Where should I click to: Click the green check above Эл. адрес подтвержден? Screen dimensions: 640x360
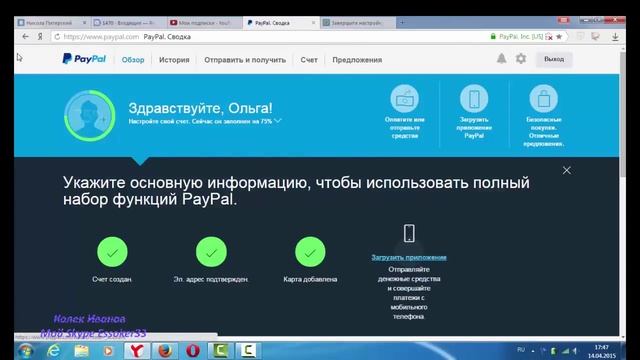coord(211,252)
